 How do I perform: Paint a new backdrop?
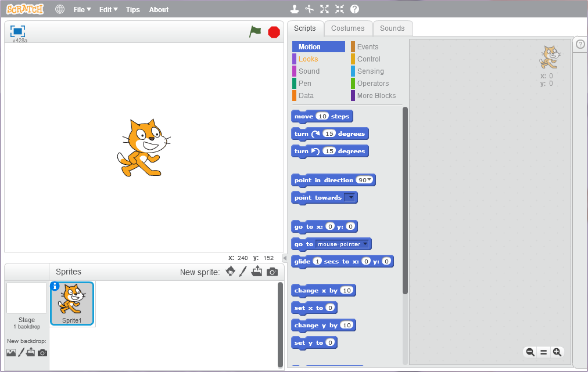[21, 352]
